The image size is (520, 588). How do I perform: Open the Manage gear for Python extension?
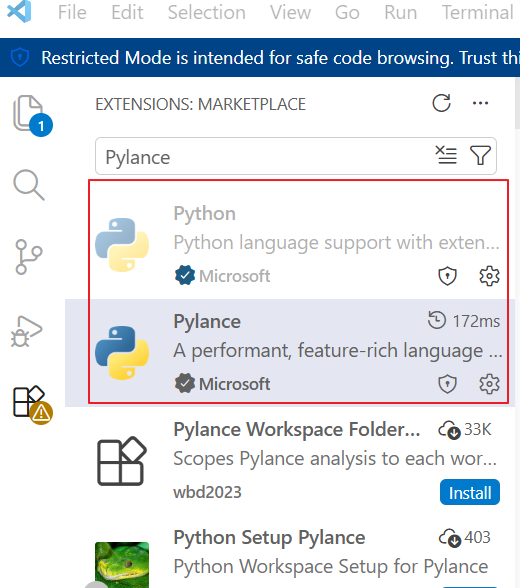(489, 276)
